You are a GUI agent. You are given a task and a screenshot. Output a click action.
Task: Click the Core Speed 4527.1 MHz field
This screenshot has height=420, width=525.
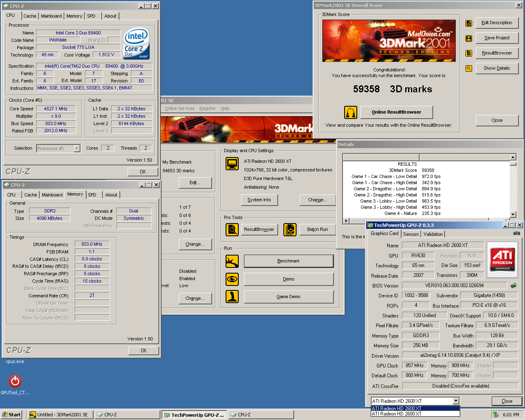click(x=56, y=109)
